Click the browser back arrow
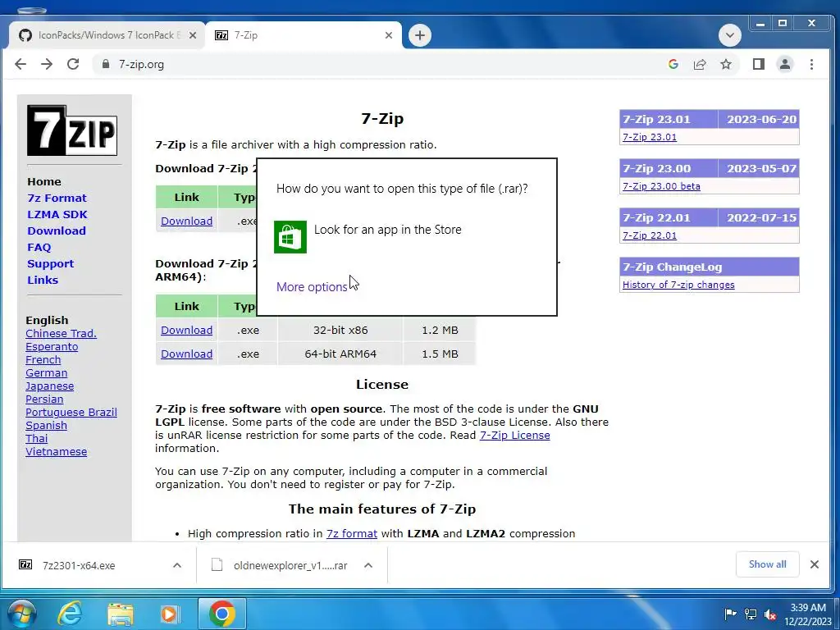The height and width of the screenshot is (630, 840). [x=21, y=64]
